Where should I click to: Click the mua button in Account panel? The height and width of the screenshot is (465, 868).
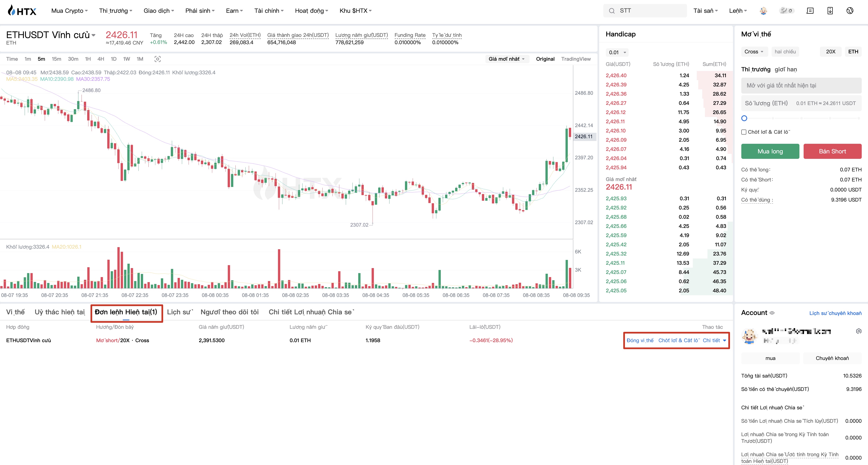coord(770,358)
